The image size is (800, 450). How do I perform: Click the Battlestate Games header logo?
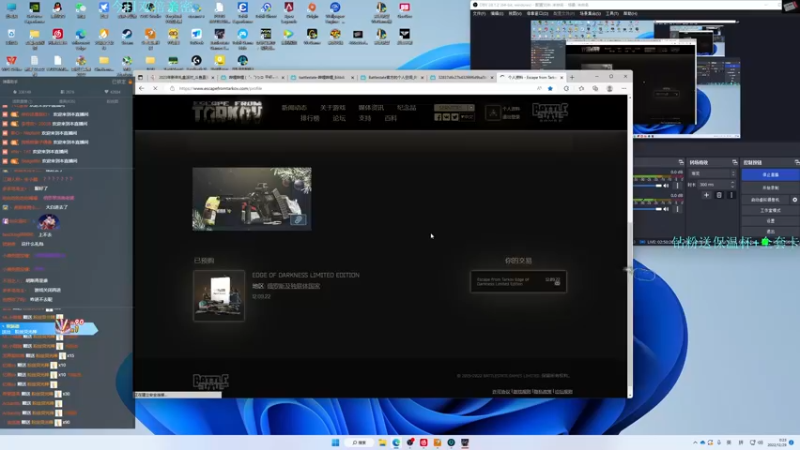tap(549, 112)
